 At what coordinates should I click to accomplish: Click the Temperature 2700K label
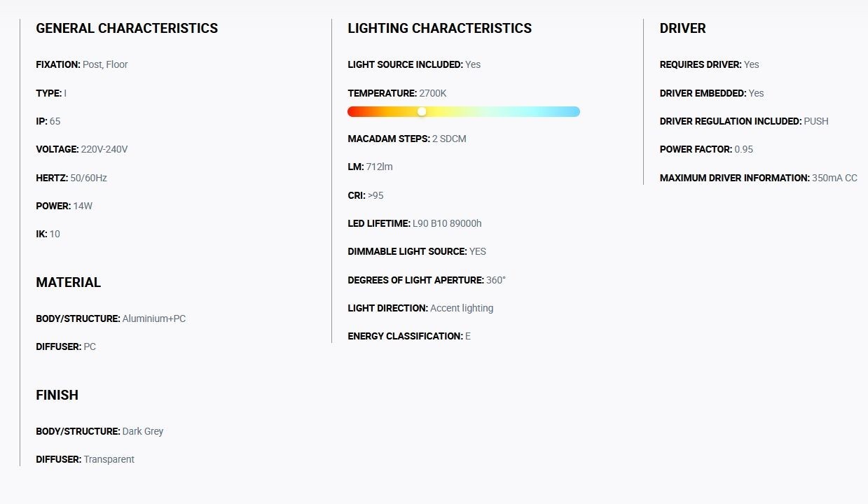[397, 93]
